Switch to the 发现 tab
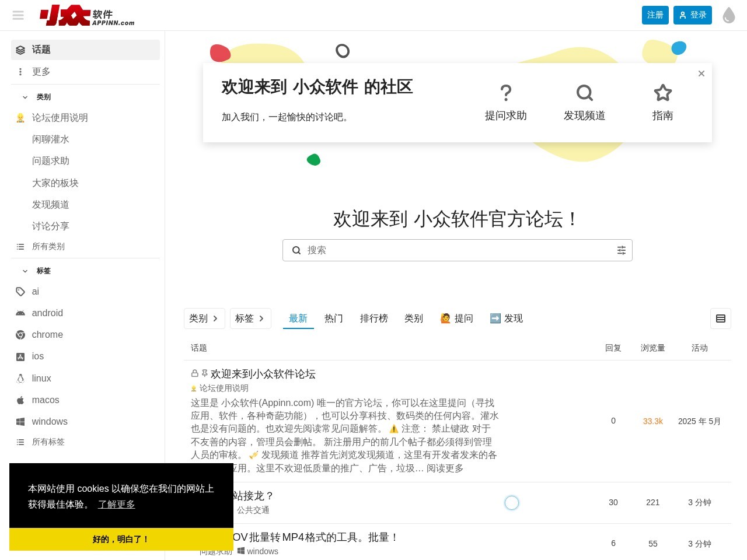 506,318
